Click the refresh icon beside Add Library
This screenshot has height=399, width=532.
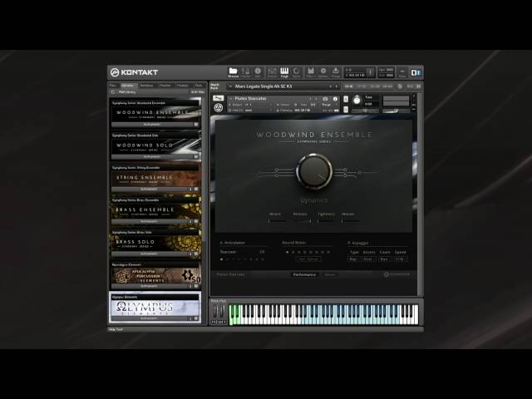(113, 92)
